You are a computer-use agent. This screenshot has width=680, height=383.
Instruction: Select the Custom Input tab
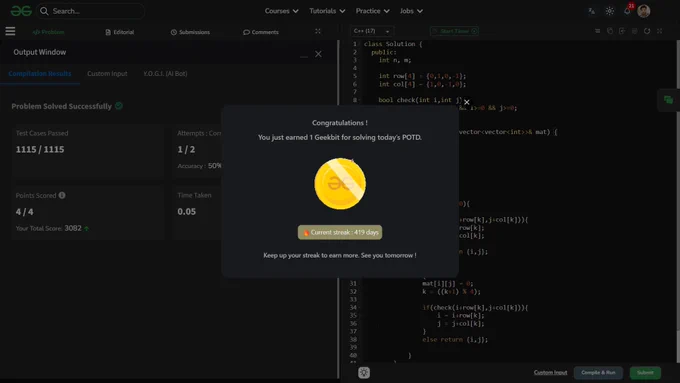click(107, 74)
